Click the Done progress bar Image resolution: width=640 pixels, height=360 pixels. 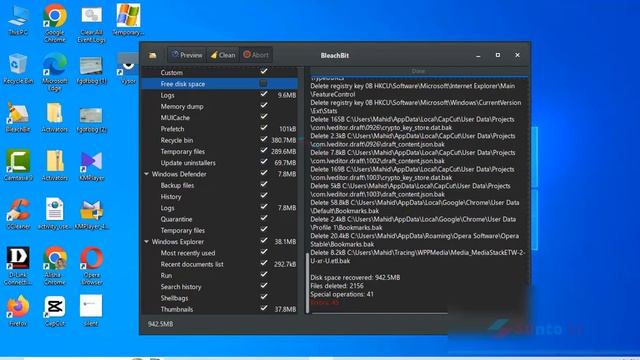click(x=419, y=71)
